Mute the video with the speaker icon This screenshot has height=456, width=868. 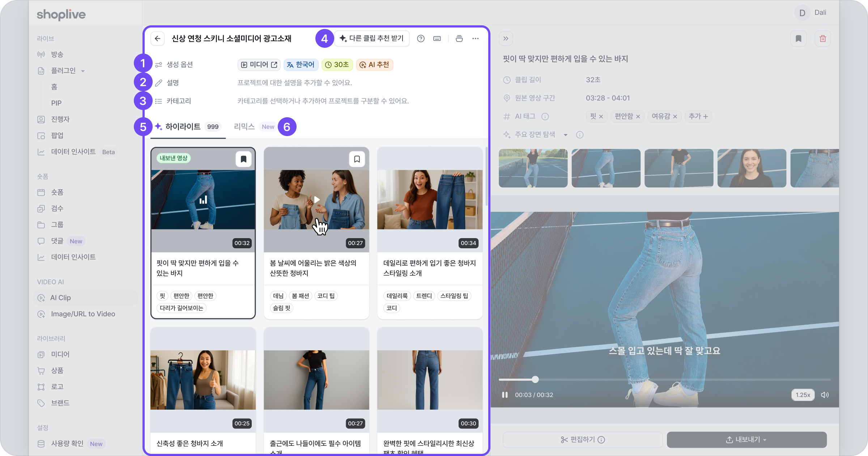[825, 395]
